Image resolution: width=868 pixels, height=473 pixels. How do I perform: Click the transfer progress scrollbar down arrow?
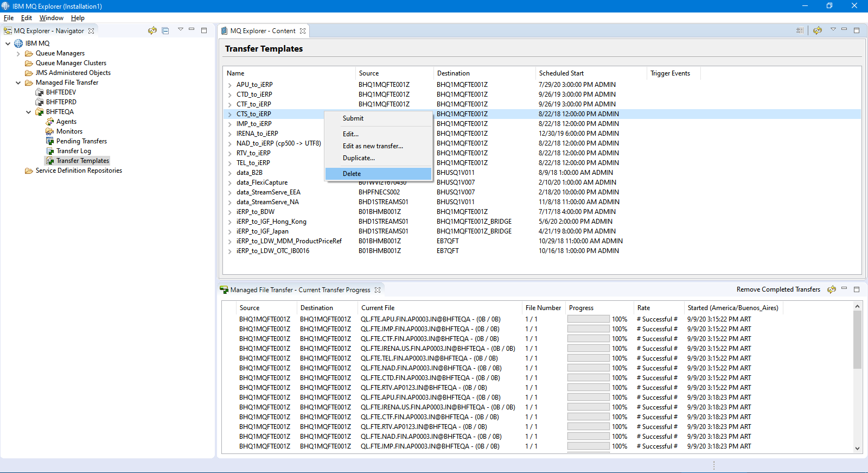(857, 448)
